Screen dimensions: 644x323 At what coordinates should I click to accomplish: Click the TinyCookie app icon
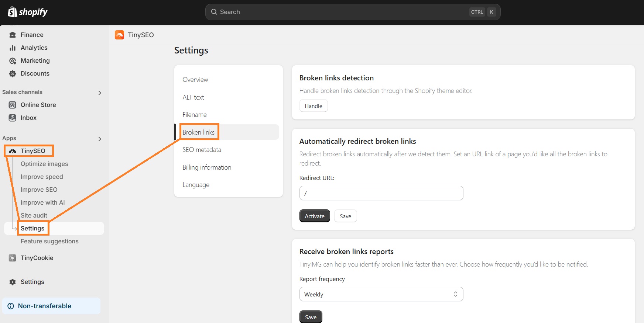(x=13, y=258)
